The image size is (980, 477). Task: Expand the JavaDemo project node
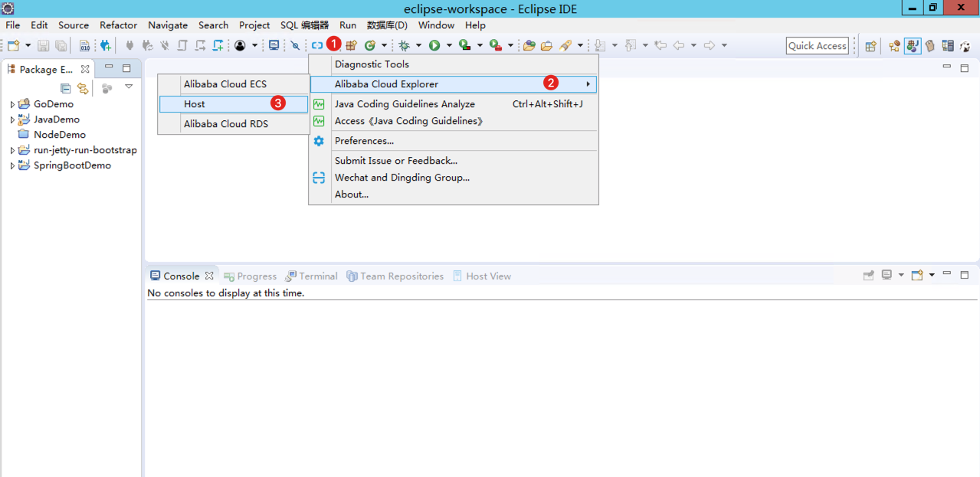click(12, 119)
